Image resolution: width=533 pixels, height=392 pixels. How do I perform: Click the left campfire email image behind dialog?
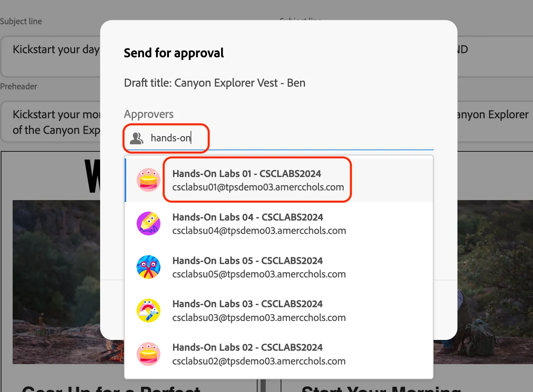(56, 282)
